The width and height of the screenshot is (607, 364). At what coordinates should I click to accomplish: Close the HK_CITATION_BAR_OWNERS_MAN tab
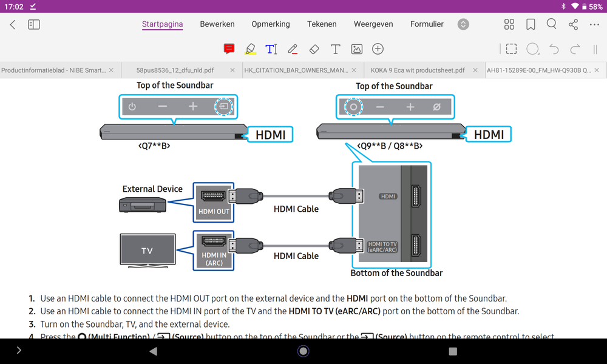pos(354,70)
